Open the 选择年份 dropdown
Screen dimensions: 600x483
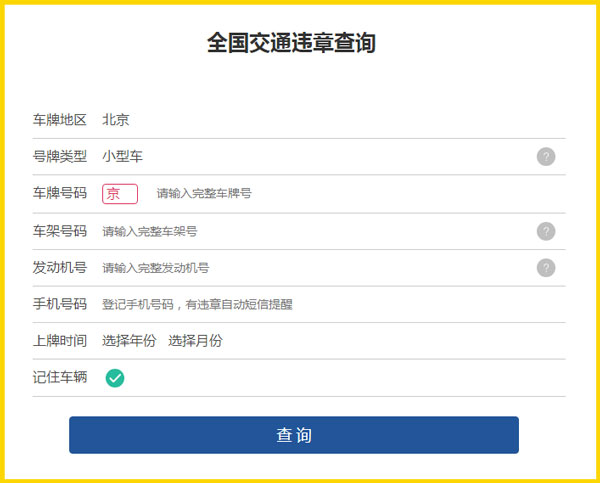pyautogui.click(x=129, y=341)
